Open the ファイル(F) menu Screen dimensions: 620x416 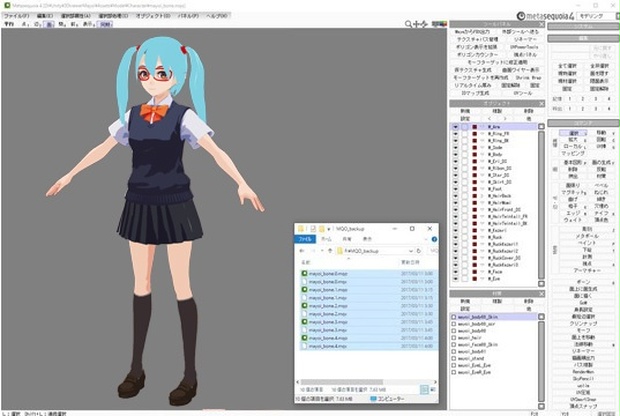click(x=16, y=16)
